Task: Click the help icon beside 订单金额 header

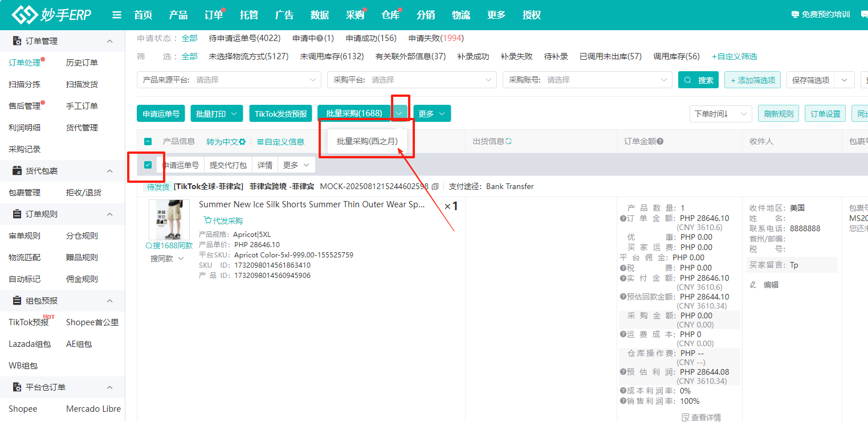Action: click(660, 141)
